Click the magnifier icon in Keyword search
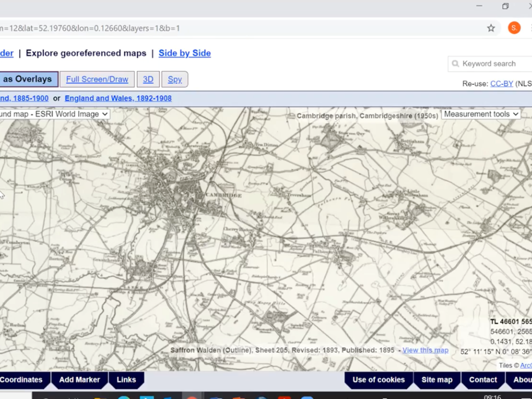 click(455, 64)
